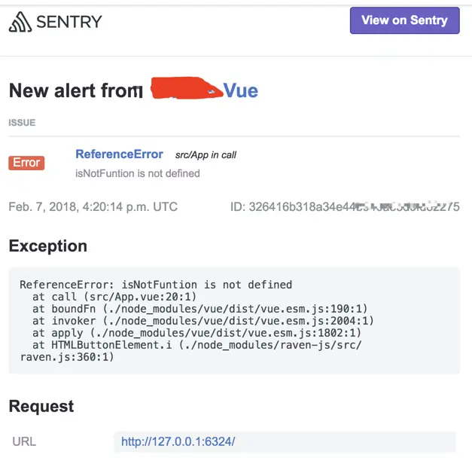Viewport: 472px width, 476px height.
Task: Click the Feb. 7, 2018 timestamp
Action: click(93, 206)
